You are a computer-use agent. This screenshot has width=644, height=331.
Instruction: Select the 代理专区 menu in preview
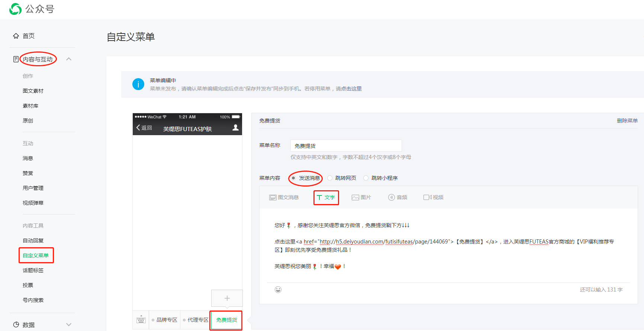[x=196, y=320]
